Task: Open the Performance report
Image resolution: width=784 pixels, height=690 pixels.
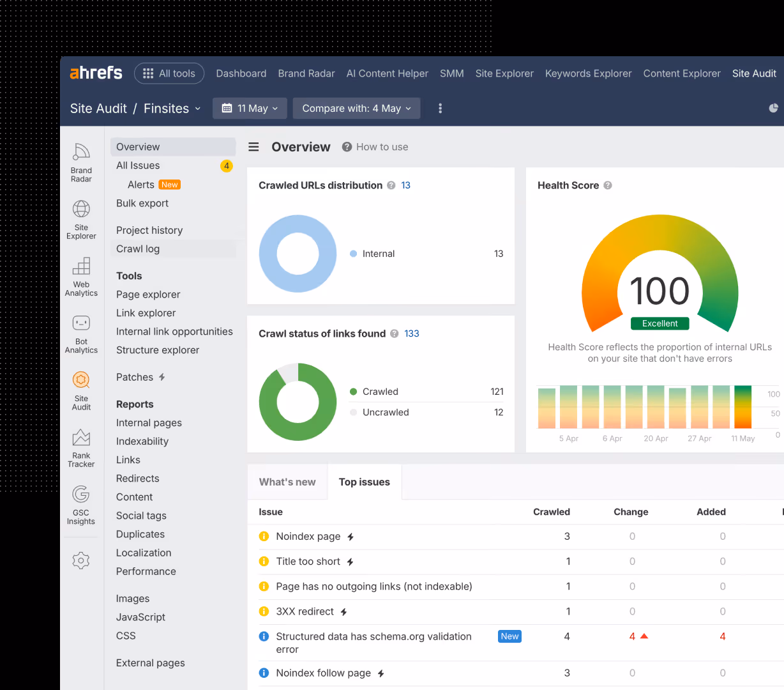Action: [146, 572]
